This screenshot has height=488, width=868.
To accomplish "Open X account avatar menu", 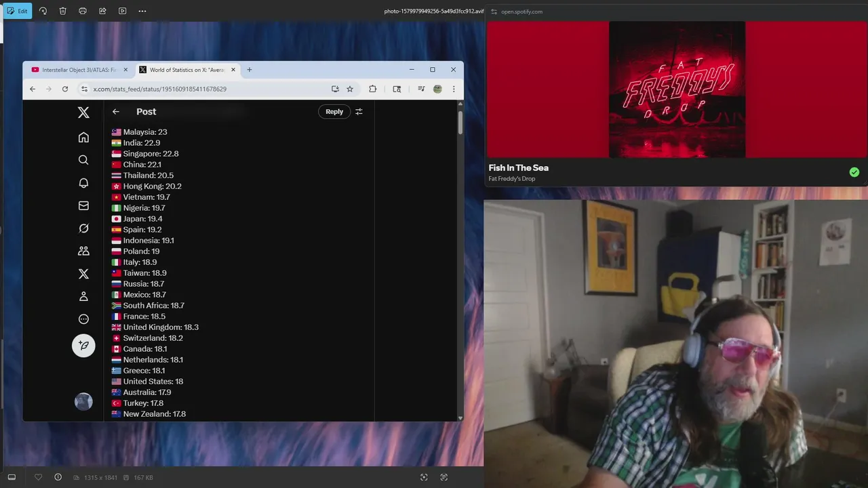I will (x=83, y=402).
